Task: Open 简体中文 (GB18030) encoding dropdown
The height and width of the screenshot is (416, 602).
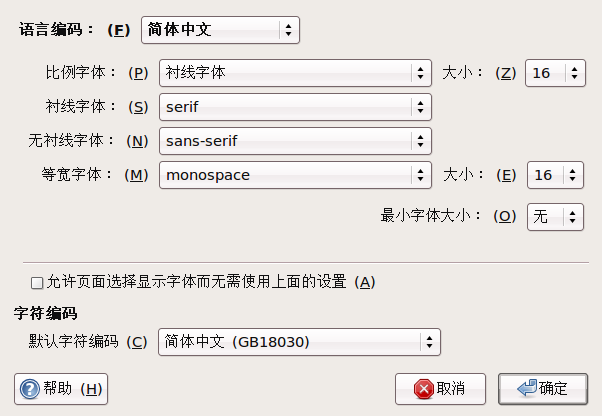Action: point(299,342)
